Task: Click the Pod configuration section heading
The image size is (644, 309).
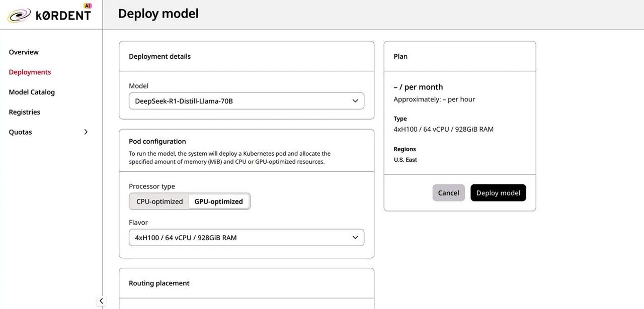Action: pos(157,142)
